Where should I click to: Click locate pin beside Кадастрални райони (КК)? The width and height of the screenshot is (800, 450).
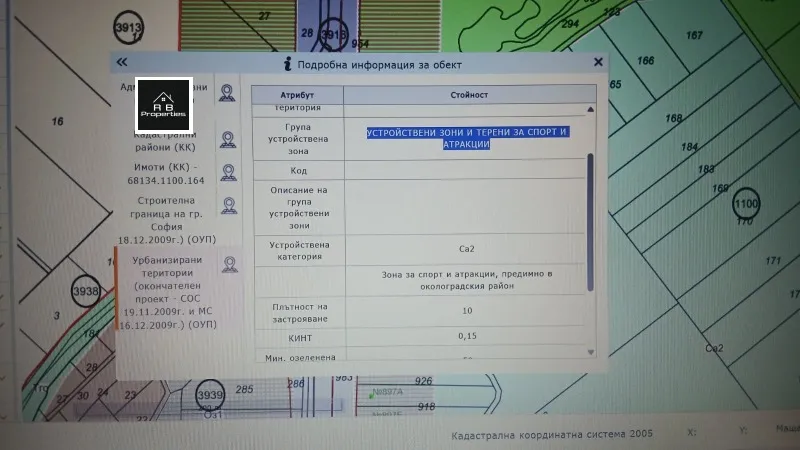point(228,140)
